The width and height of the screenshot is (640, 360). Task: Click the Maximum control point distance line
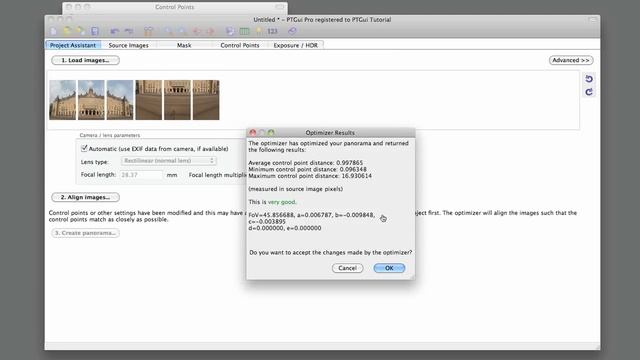click(x=310, y=176)
